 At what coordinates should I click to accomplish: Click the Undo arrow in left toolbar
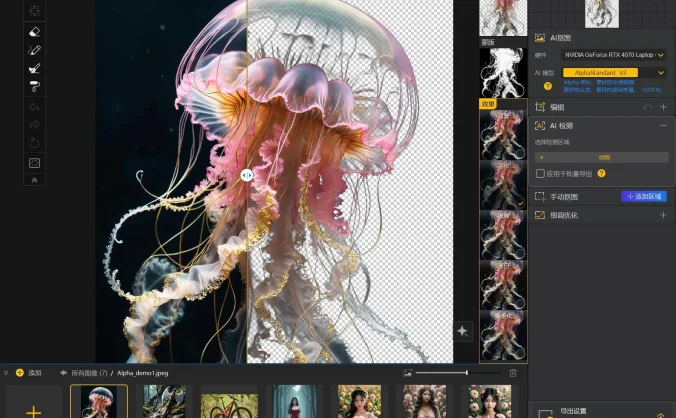tap(34, 107)
